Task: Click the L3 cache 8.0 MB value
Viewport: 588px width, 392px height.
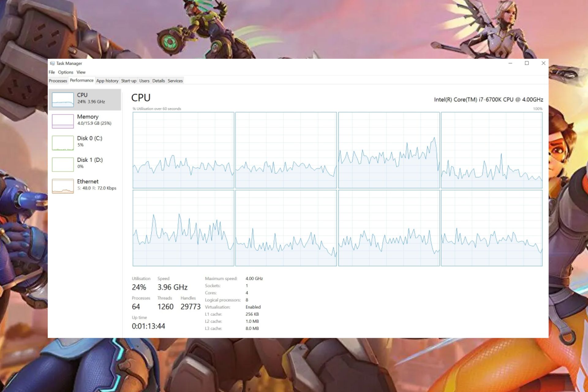Action: pyautogui.click(x=252, y=329)
